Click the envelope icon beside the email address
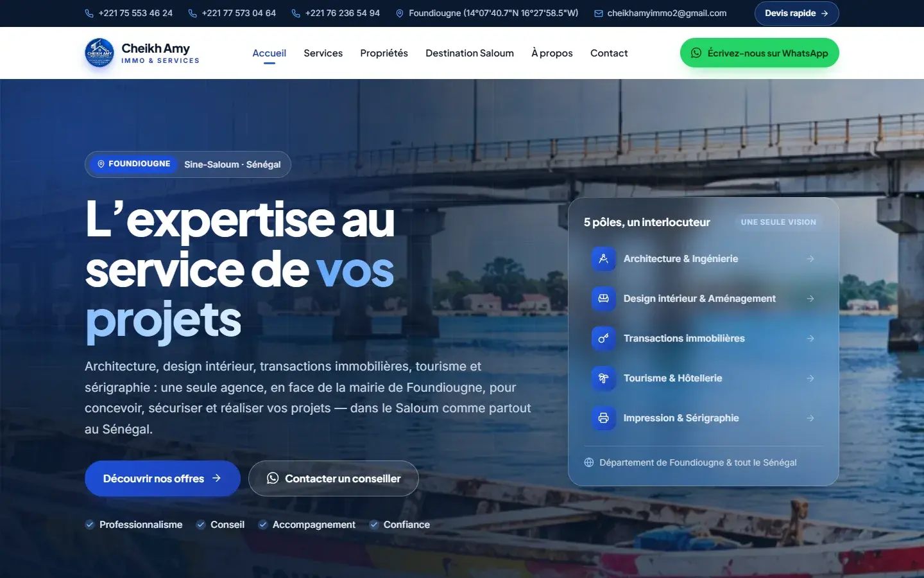This screenshot has width=924, height=578. [x=599, y=13]
